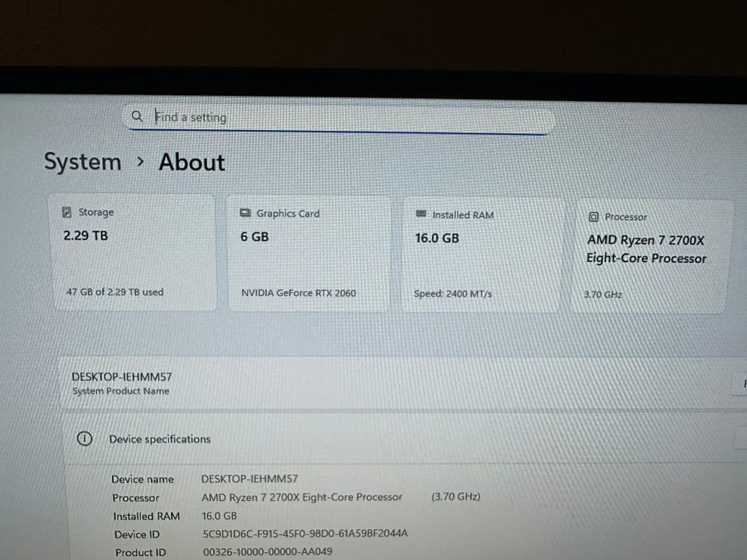Click the Find a setting search box
The image size is (747, 560).
tap(338, 118)
